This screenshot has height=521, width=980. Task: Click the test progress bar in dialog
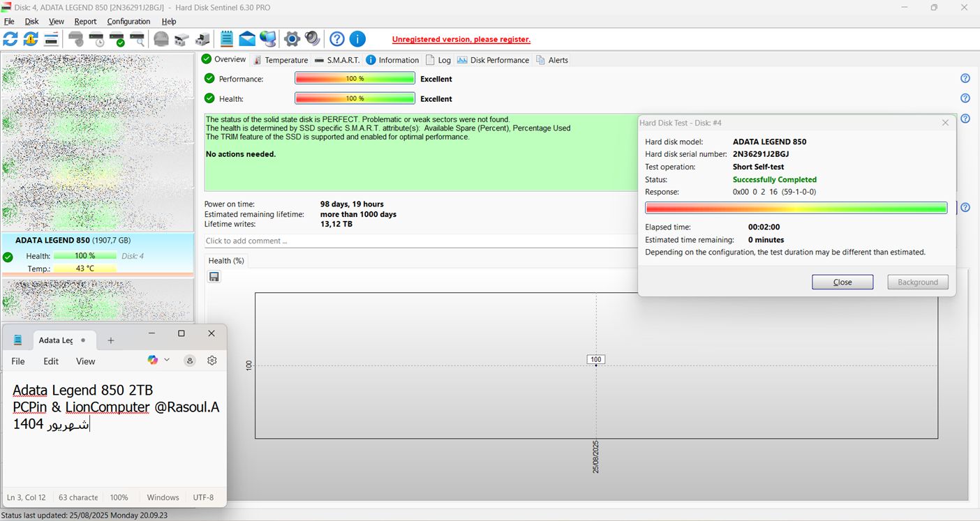click(796, 208)
